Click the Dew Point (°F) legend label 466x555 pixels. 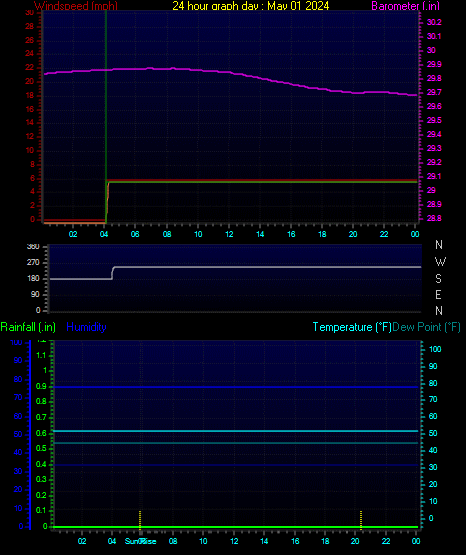point(426,327)
